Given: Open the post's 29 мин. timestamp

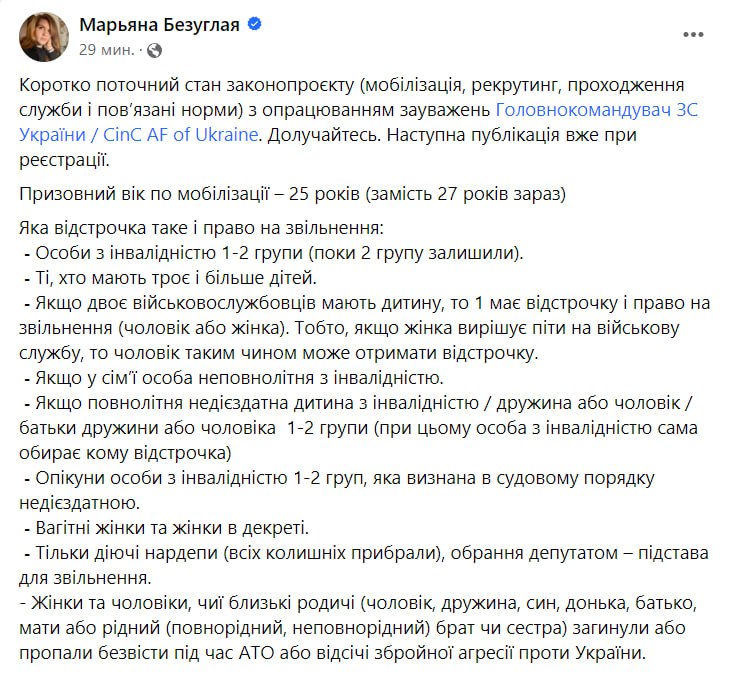Looking at the screenshot, I should click(x=108, y=49).
